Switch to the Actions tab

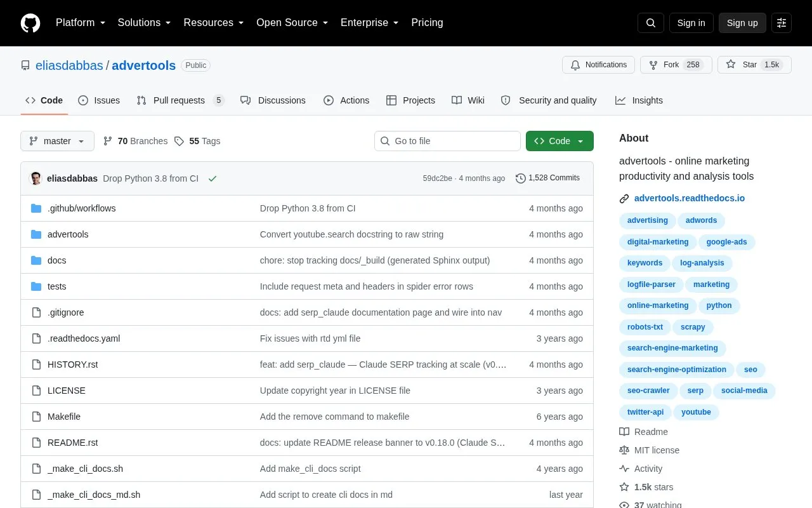click(346, 100)
